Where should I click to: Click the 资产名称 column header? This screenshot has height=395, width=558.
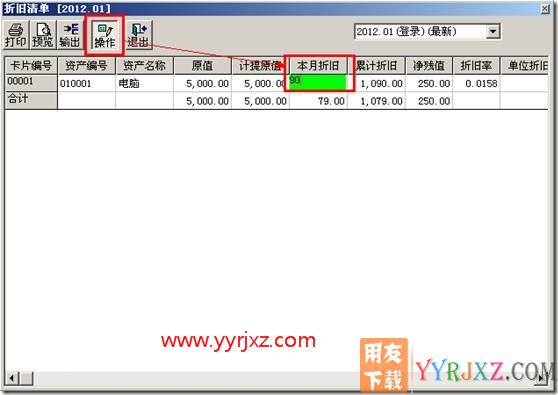(x=144, y=65)
